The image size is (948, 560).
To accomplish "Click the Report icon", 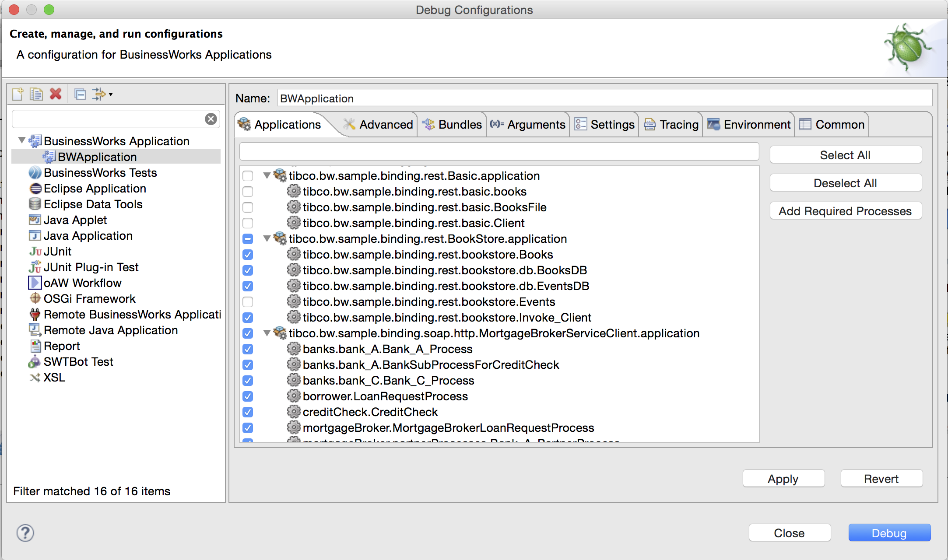I will [x=35, y=346].
